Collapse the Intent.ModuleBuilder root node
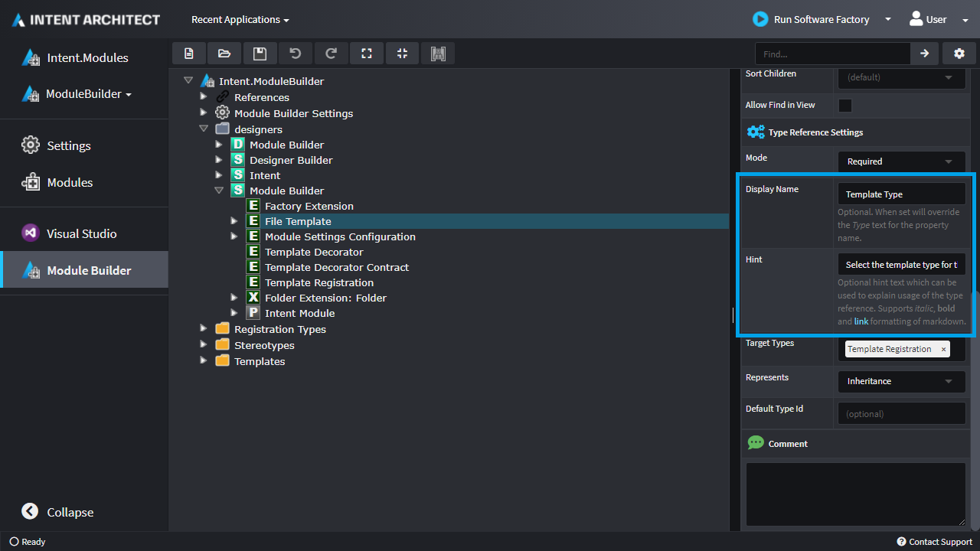Viewport: 980px width, 551px height. point(188,80)
